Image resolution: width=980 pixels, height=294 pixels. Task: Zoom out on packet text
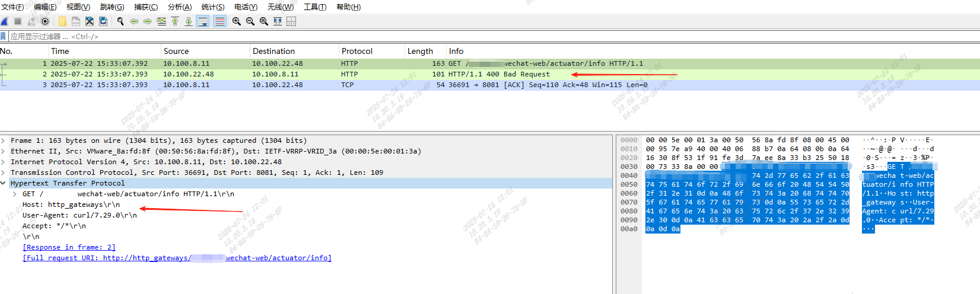pos(250,21)
